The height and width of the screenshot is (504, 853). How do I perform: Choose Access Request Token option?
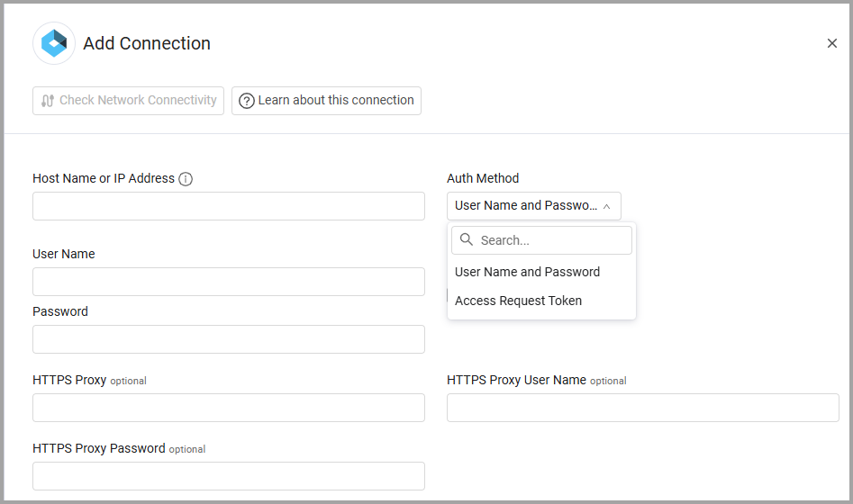(x=518, y=301)
